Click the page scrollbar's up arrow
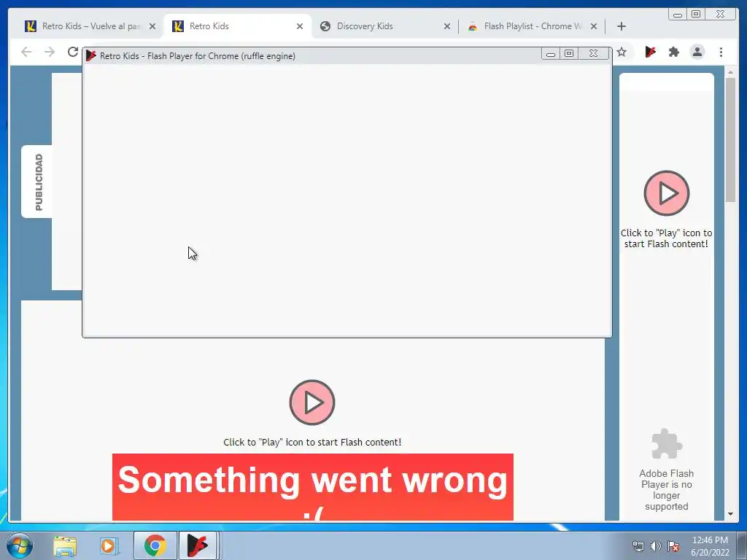The image size is (747, 560). (730, 72)
